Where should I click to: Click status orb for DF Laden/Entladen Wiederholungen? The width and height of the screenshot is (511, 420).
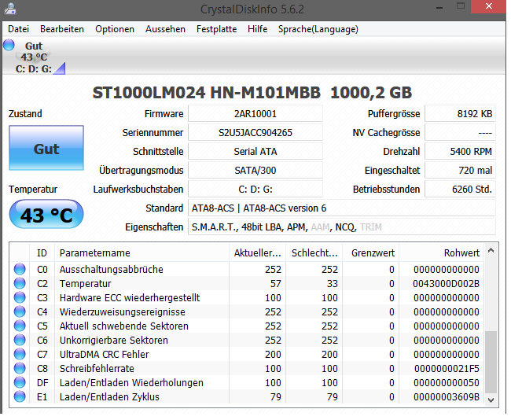point(20,382)
